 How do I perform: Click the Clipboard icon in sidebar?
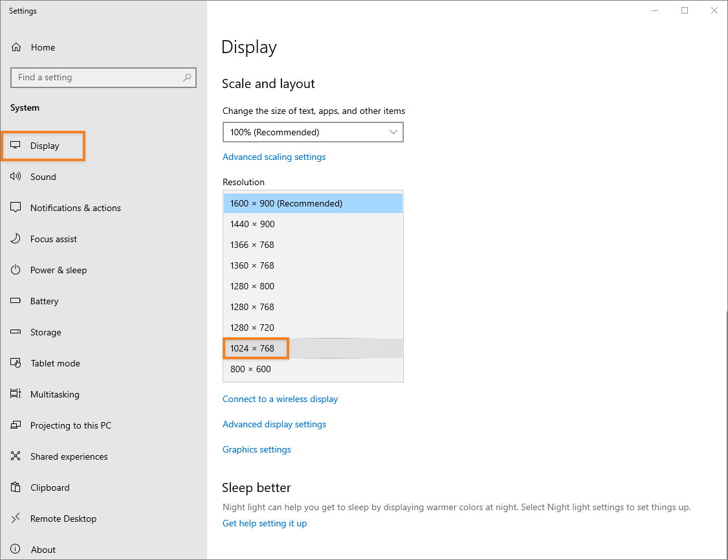coord(16,487)
